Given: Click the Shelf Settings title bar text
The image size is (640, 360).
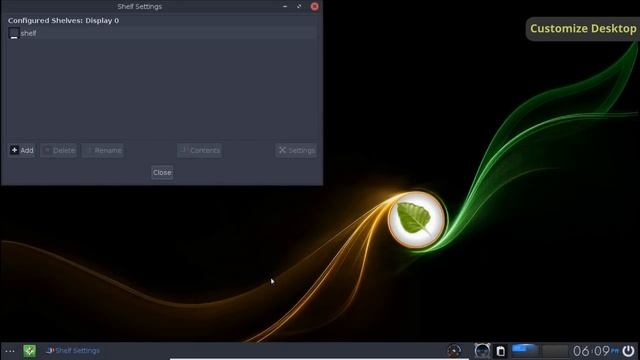Looking at the screenshot, I should tap(140, 6).
